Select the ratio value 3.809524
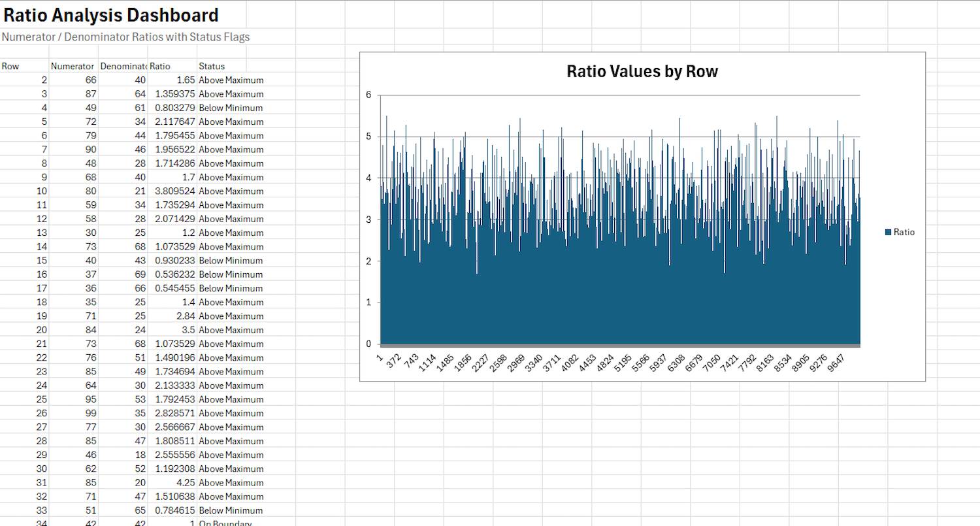This screenshot has width=980, height=526. coord(172,191)
